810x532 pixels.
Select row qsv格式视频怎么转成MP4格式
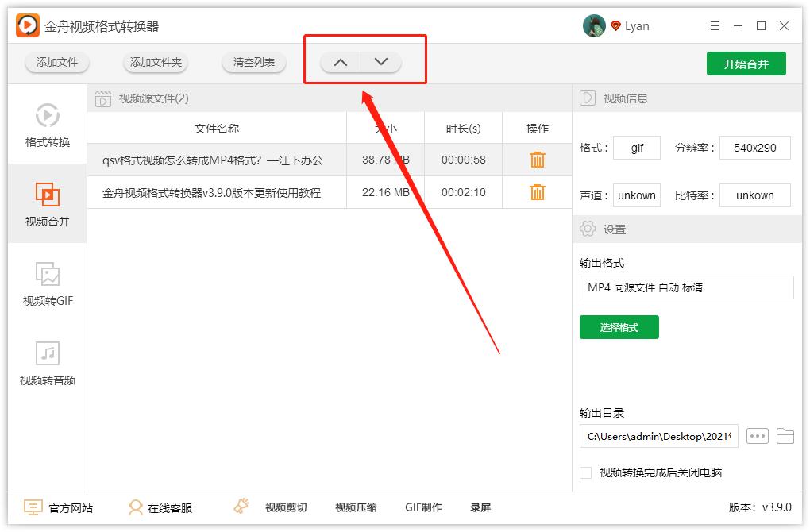point(329,160)
